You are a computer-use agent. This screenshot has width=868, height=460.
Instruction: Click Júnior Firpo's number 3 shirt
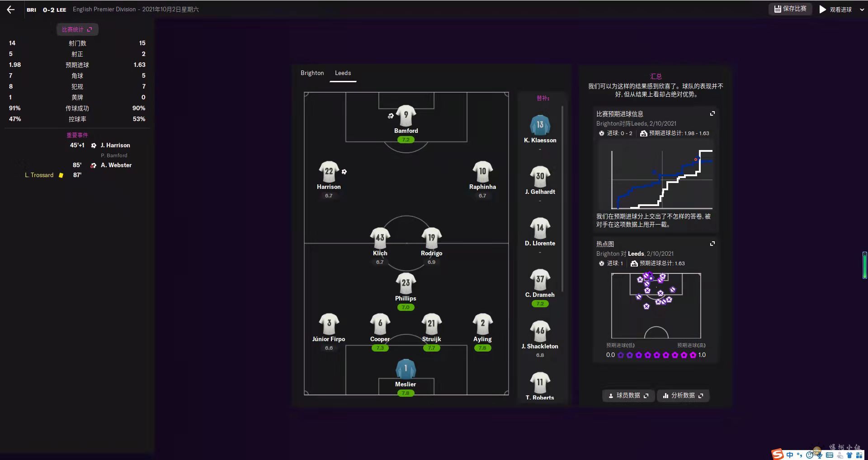[x=329, y=324]
